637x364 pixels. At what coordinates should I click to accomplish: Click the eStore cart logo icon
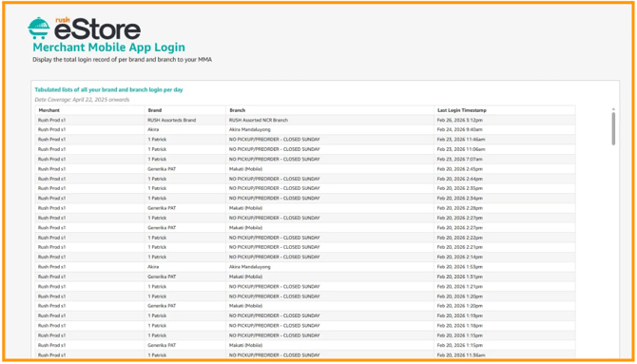tap(39, 28)
